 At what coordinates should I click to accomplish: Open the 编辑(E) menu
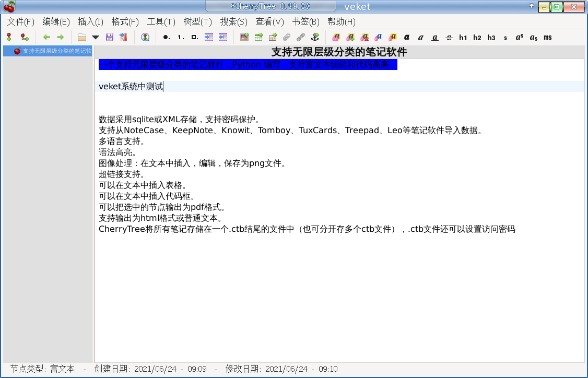point(56,22)
